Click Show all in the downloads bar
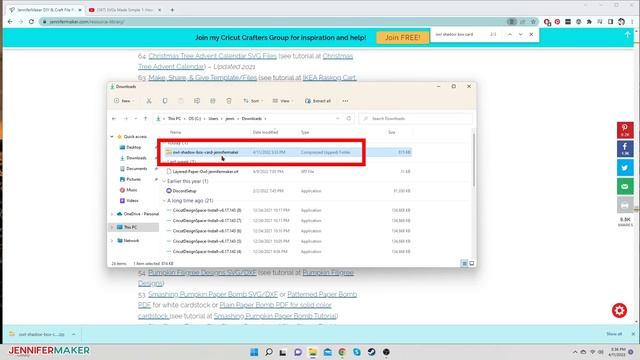 pos(614,334)
